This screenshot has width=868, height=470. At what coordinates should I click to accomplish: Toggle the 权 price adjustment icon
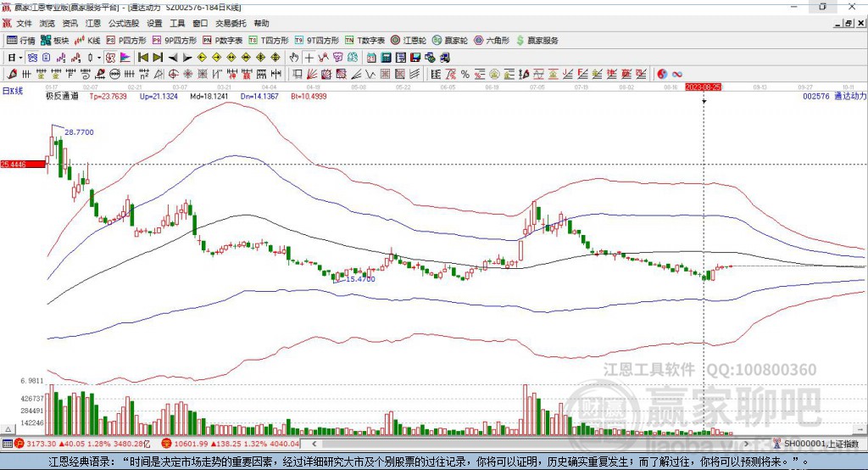(111, 58)
